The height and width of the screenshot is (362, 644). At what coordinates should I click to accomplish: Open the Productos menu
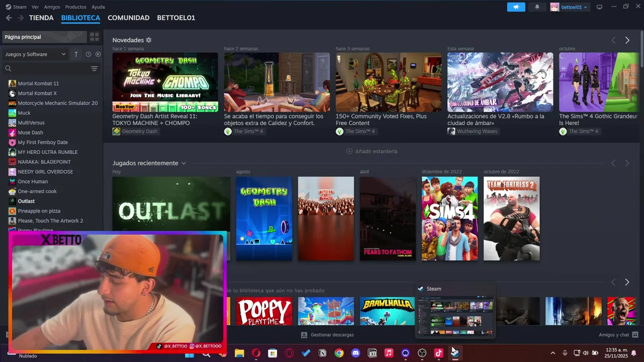pos(75,7)
